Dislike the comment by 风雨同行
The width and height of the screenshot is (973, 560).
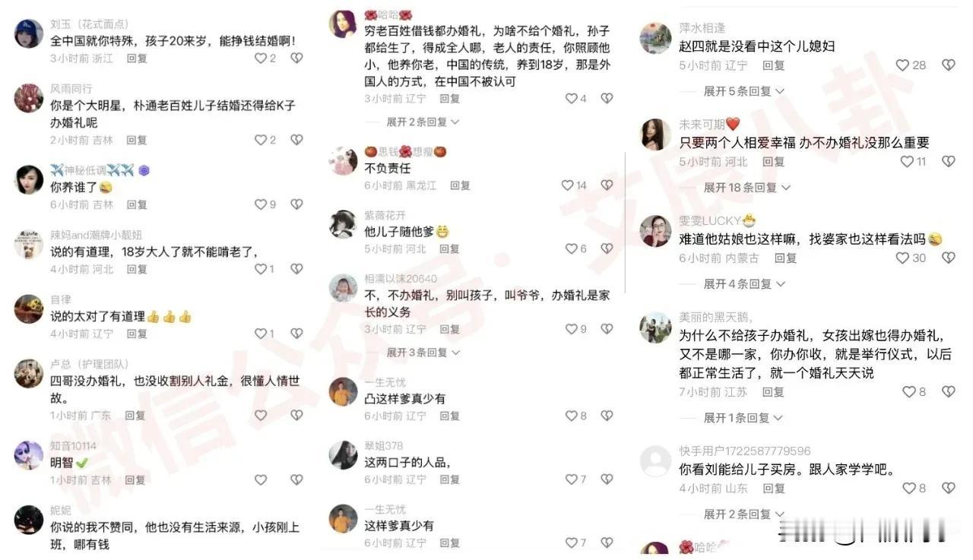(x=296, y=140)
